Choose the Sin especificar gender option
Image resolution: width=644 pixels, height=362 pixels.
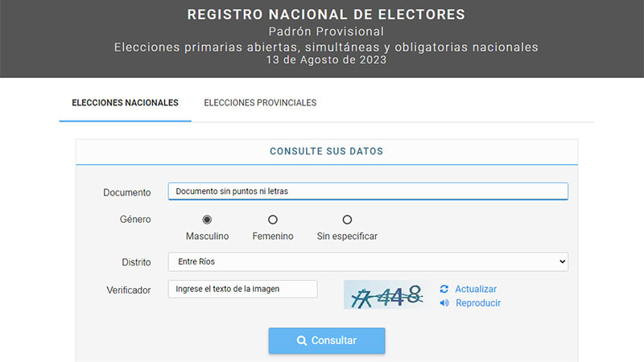(x=347, y=220)
